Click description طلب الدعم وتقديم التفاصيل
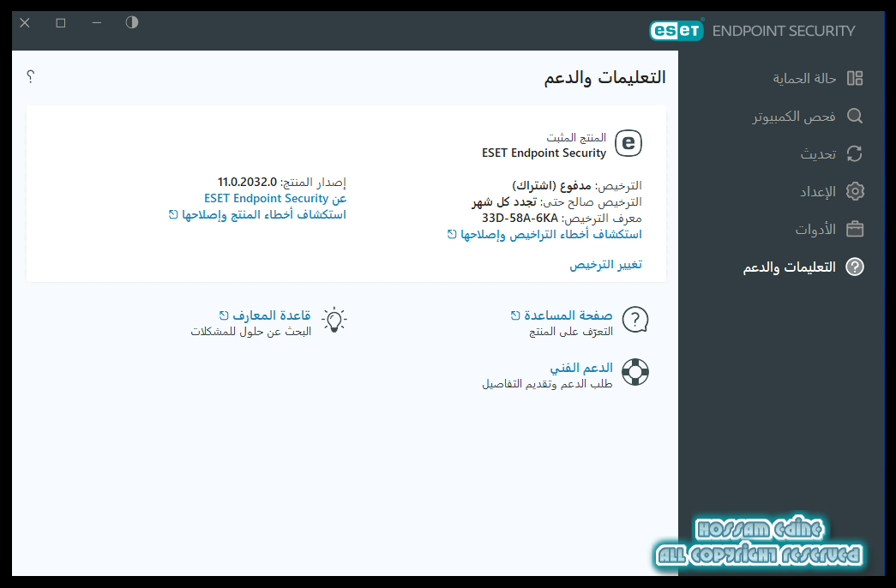 [547, 383]
